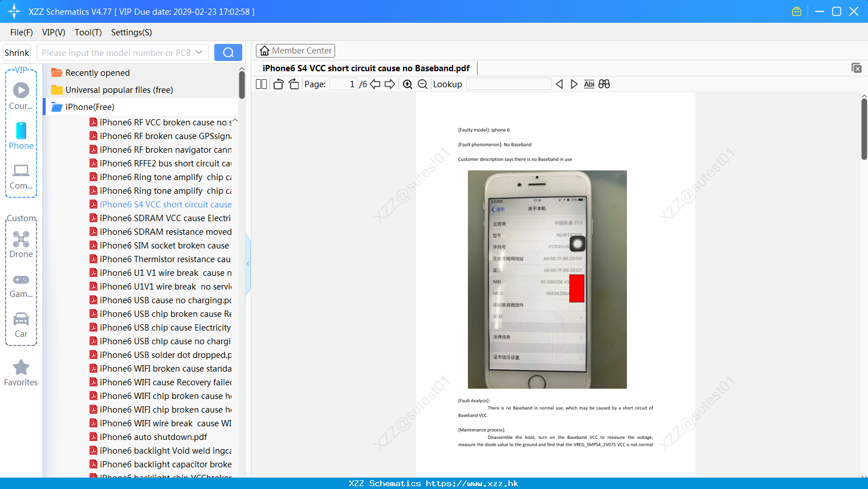Screen dimensions: 868x489
Task: Select highlighted iPhone6 S4 VCC short circuit file
Action: click(161, 204)
